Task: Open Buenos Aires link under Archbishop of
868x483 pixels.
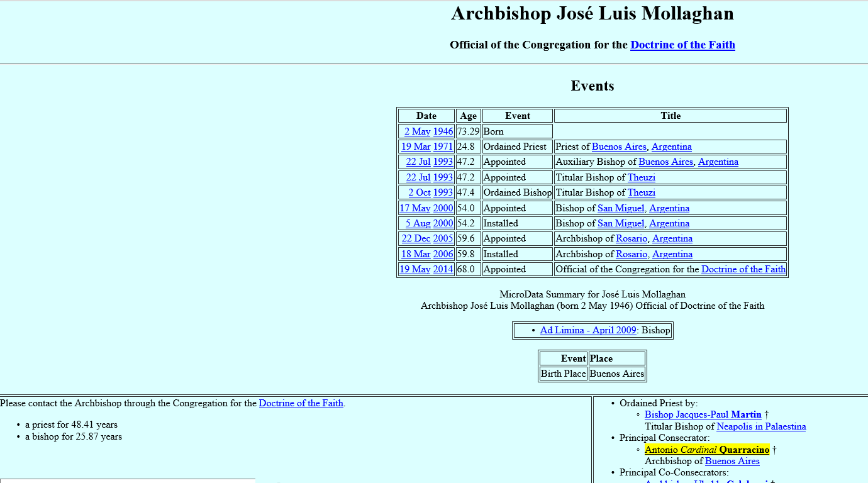Action: 732,461
